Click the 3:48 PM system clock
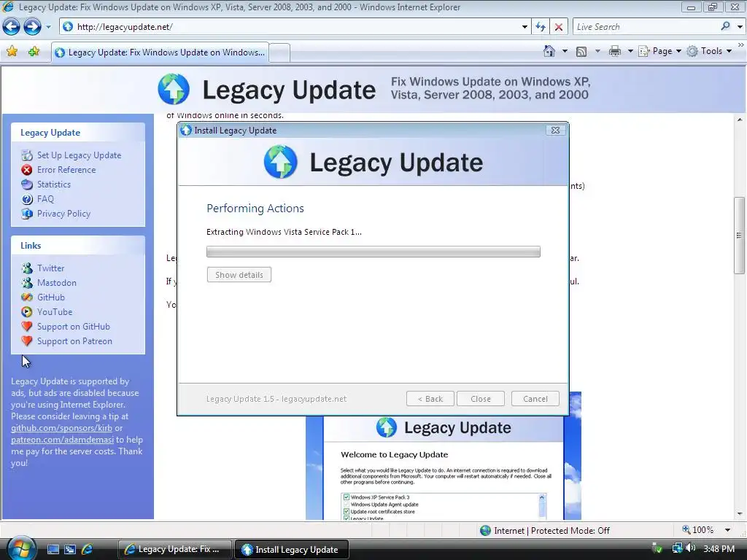Viewport: 747px width, 560px height. (719, 549)
